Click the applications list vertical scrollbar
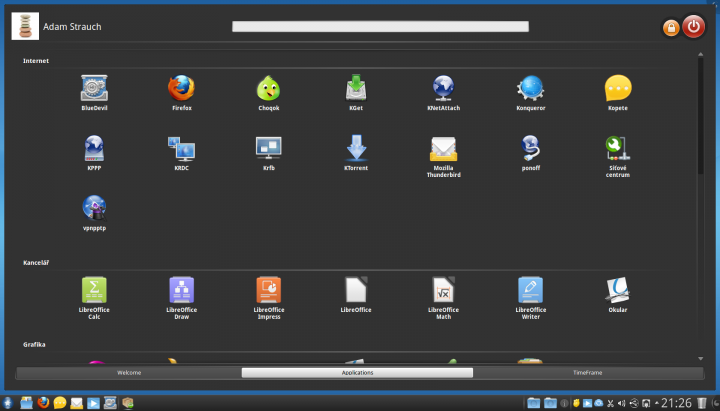Screen dimensions: 720x411 tap(700, 116)
